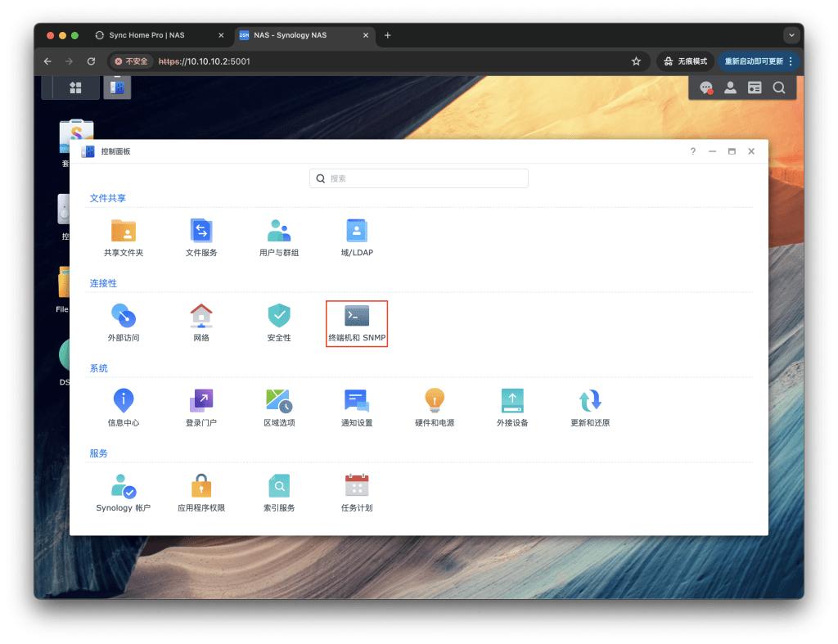Bookmark this page with the star icon
The image size is (838, 644).
636,61
